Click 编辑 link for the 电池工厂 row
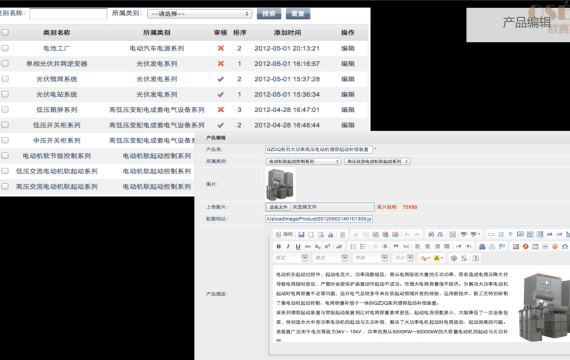 coord(348,48)
